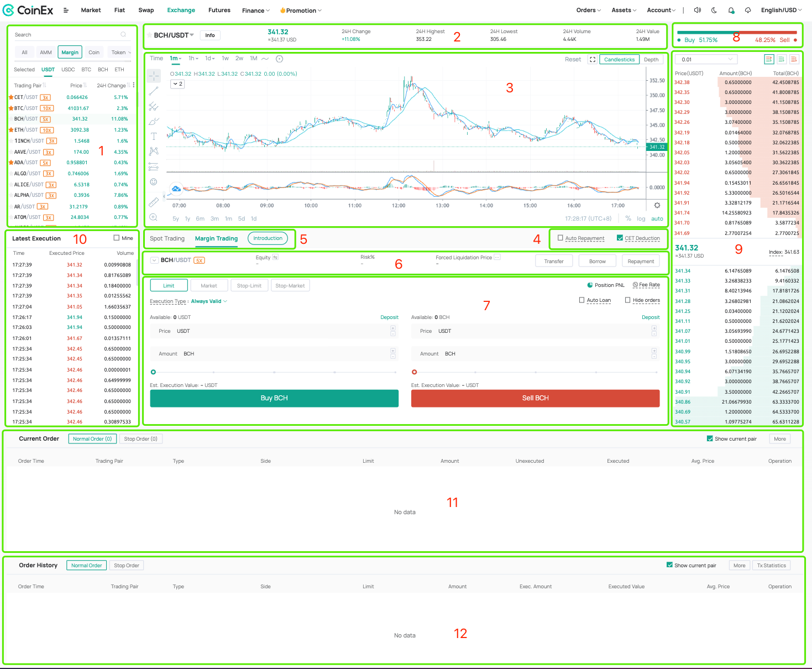Collapse the indicator legend showing 2
This screenshot has height=669, width=812.
click(177, 84)
